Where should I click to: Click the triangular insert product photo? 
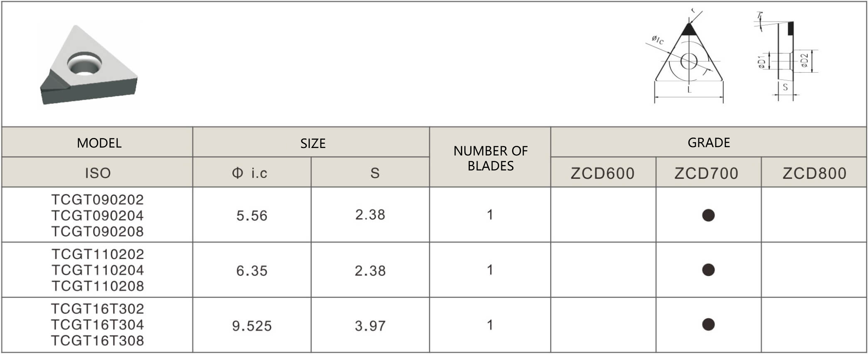click(89, 64)
